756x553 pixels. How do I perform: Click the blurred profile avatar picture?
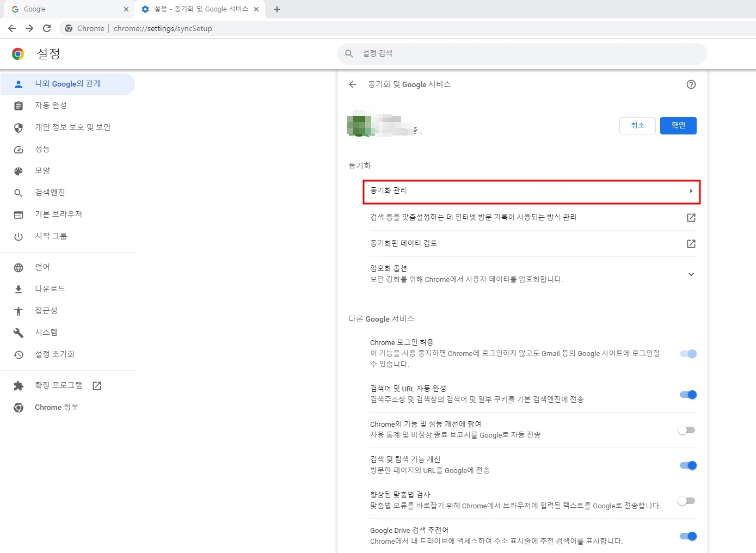pos(359,125)
